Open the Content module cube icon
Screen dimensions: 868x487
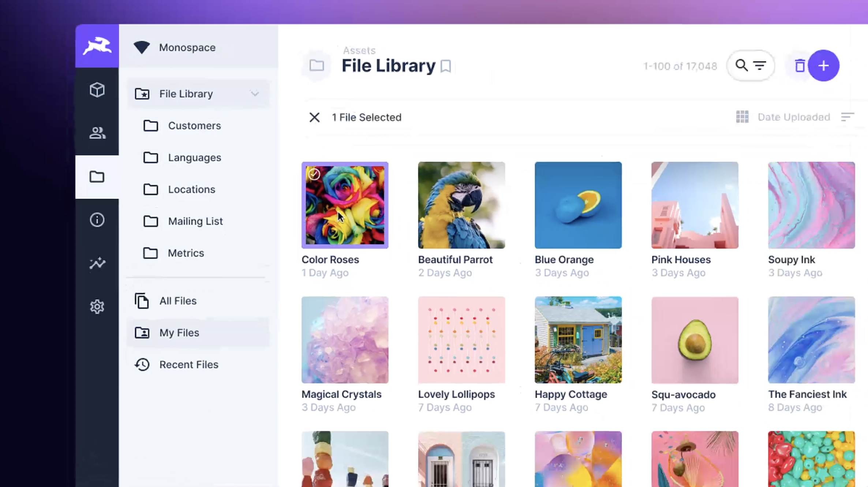point(97,90)
